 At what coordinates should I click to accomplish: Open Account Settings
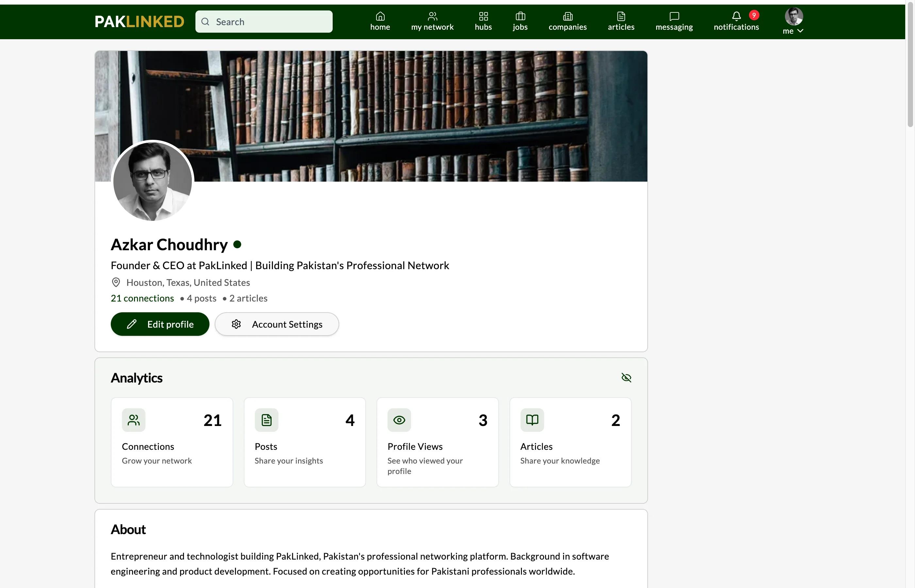click(x=276, y=324)
